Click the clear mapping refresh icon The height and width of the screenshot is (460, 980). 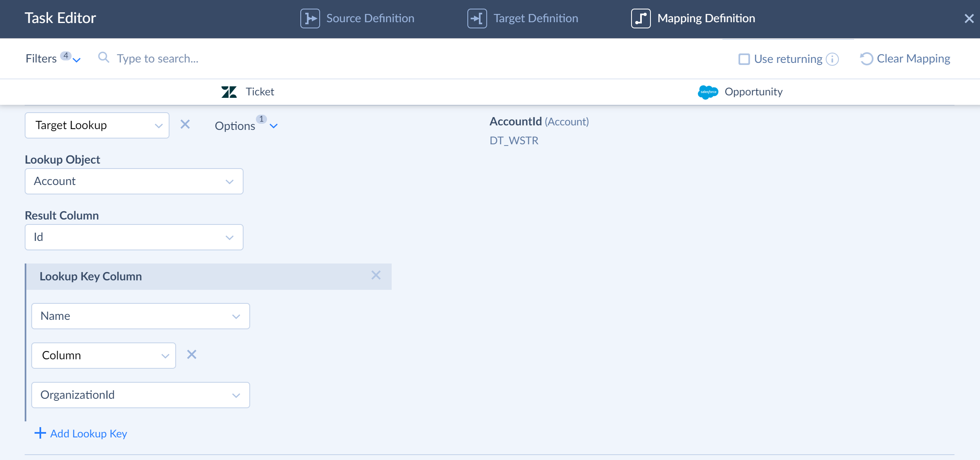(866, 58)
